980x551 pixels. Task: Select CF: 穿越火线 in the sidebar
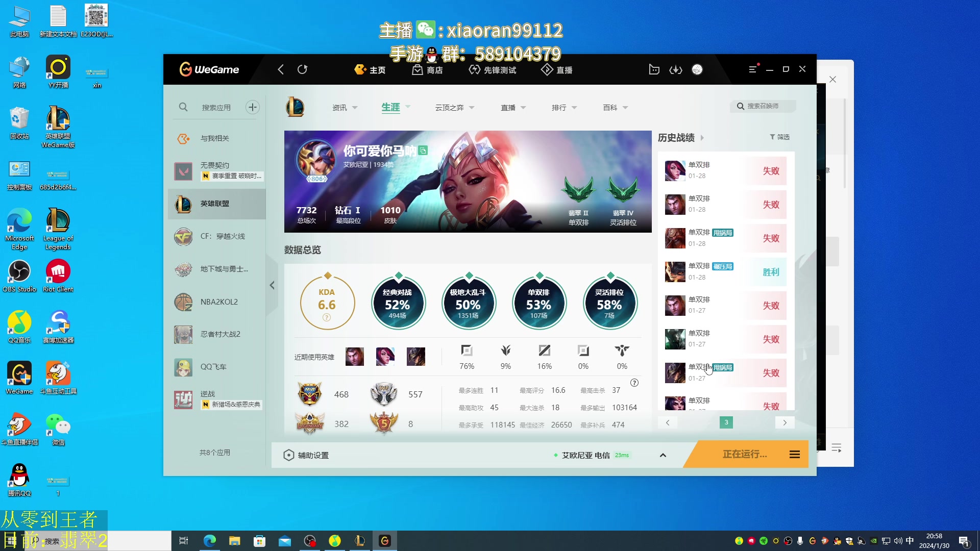pos(217,237)
